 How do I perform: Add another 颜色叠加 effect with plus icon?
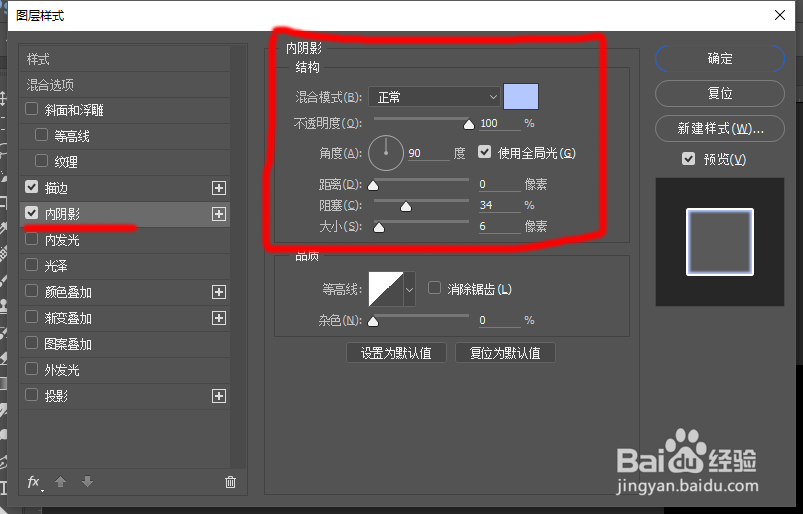pos(219,292)
